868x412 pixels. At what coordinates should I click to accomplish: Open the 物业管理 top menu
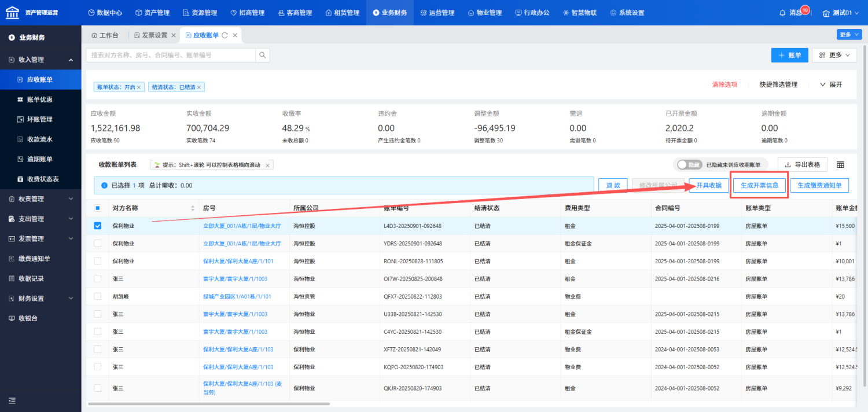pyautogui.click(x=484, y=13)
